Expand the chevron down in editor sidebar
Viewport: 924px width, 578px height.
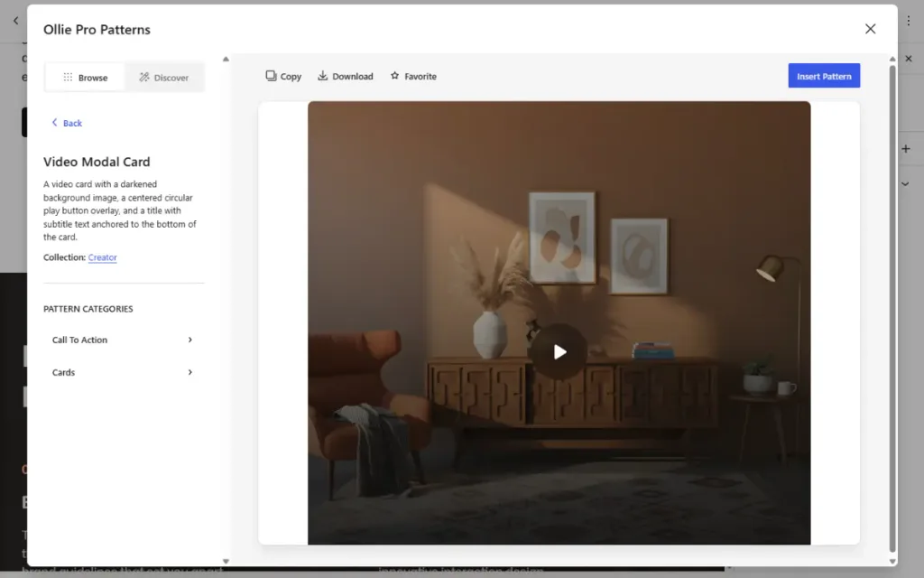tap(905, 183)
